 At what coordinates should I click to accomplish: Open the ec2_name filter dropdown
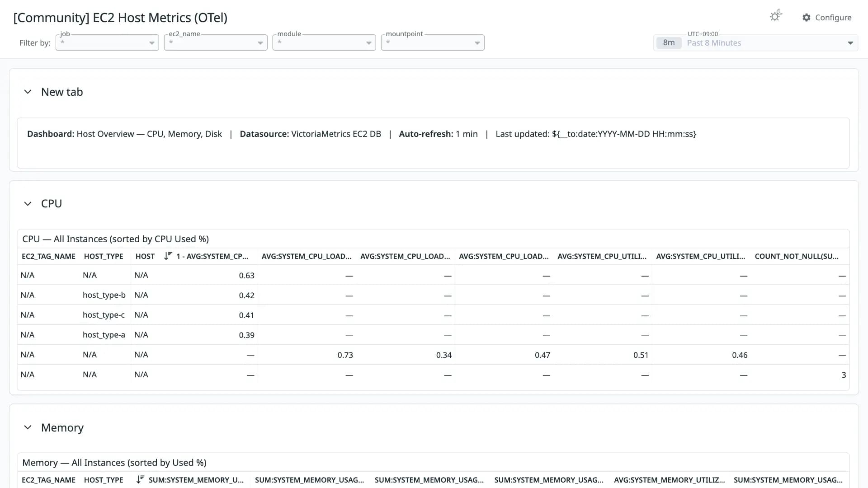pos(216,42)
